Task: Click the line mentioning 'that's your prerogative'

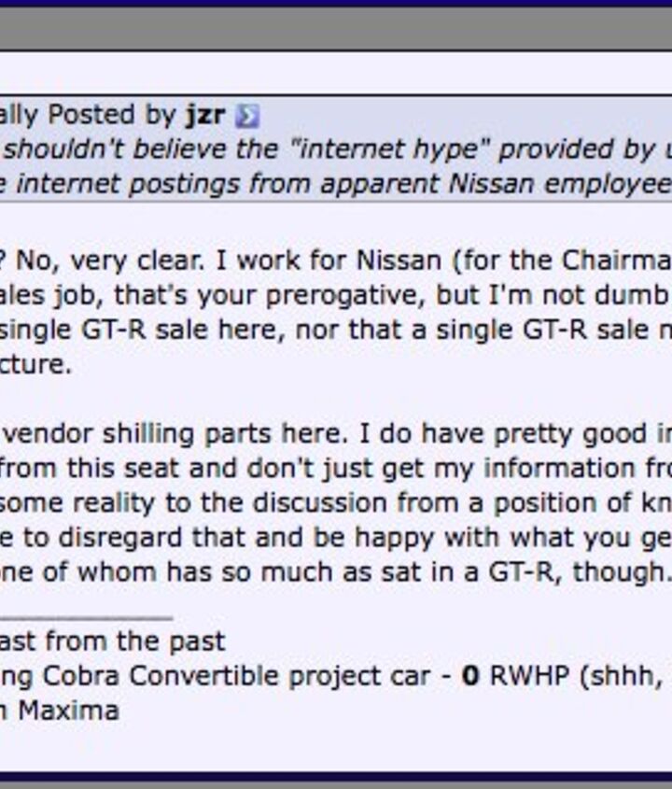Action: pyautogui.click(x=336, y=294)
